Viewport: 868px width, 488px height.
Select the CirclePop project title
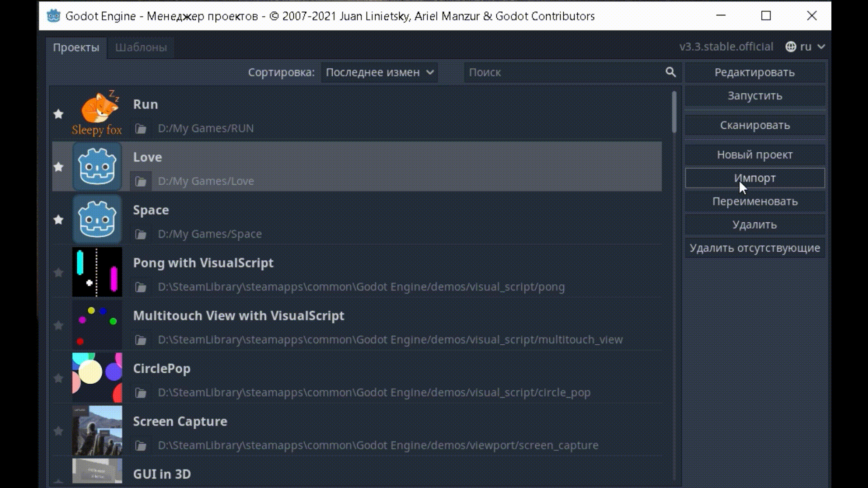[162, 369]
